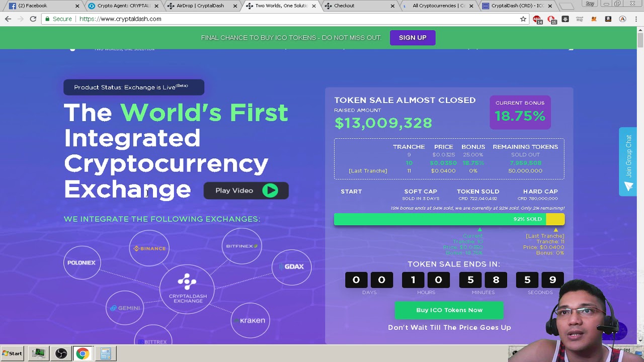Click the yellow remaining segment of progress bar
644x362 pixels.
(x=555, y=219)
